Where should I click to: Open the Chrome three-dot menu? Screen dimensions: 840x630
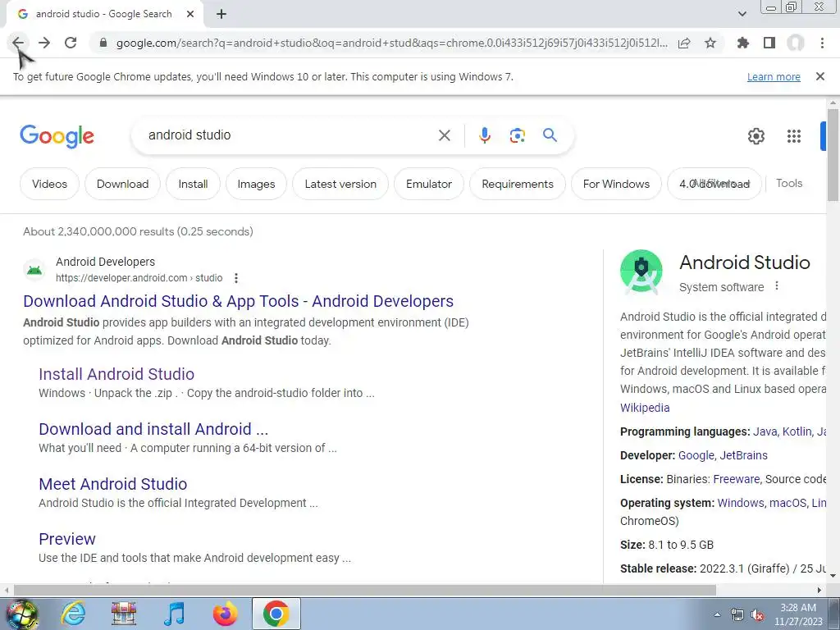tap(822, 43)
